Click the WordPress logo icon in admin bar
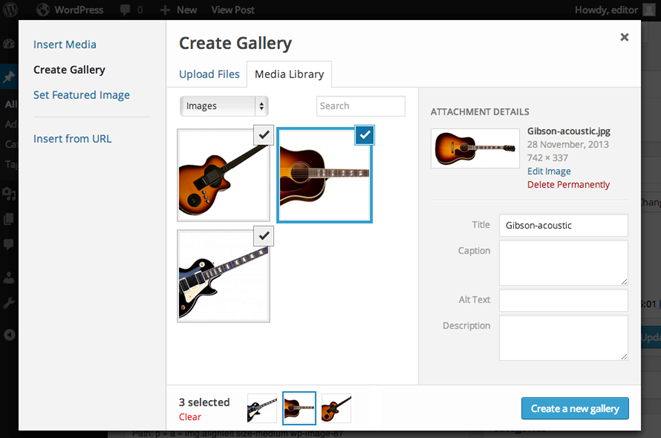 coord(10,9)
